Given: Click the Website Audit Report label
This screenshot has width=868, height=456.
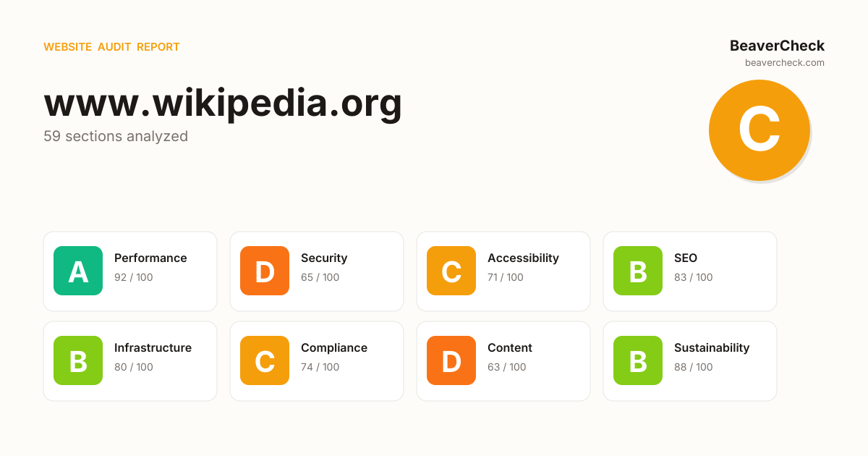Looking at the screenshot, I should (111, 47).
